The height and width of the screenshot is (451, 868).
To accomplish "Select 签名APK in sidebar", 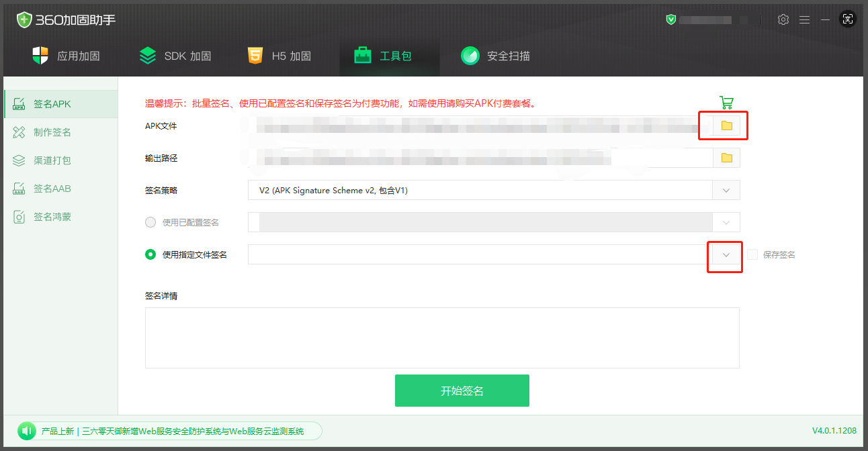I will point(60,104).
